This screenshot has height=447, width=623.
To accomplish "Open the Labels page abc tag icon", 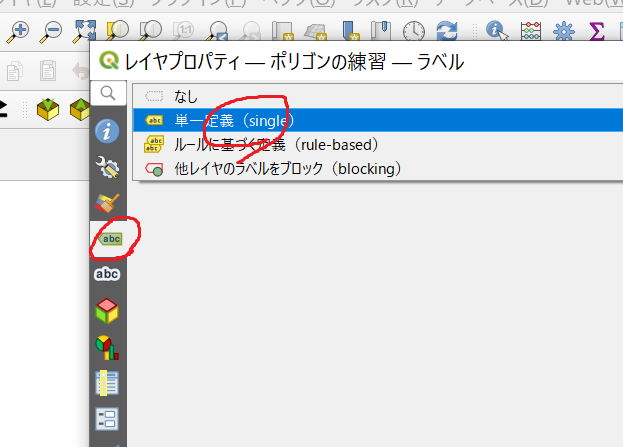I will (108, 238).
